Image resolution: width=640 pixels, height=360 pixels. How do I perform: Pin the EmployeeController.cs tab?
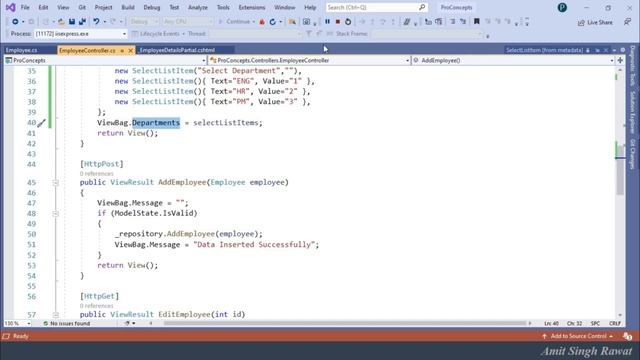click(x=122, y=51)
